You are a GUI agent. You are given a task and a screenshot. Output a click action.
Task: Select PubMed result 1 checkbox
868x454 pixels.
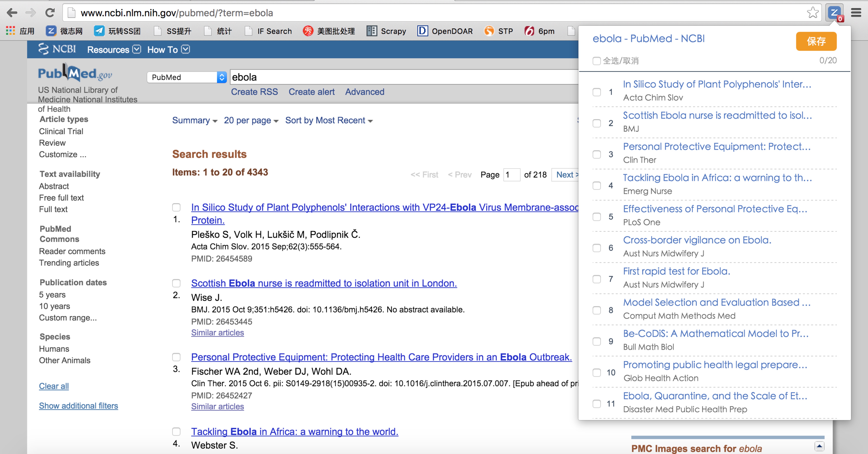(176, 207)
